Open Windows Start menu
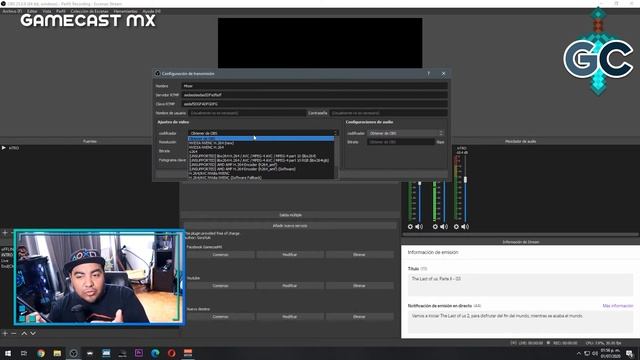Screen dimensions: 640x360 tap(8, 353)
